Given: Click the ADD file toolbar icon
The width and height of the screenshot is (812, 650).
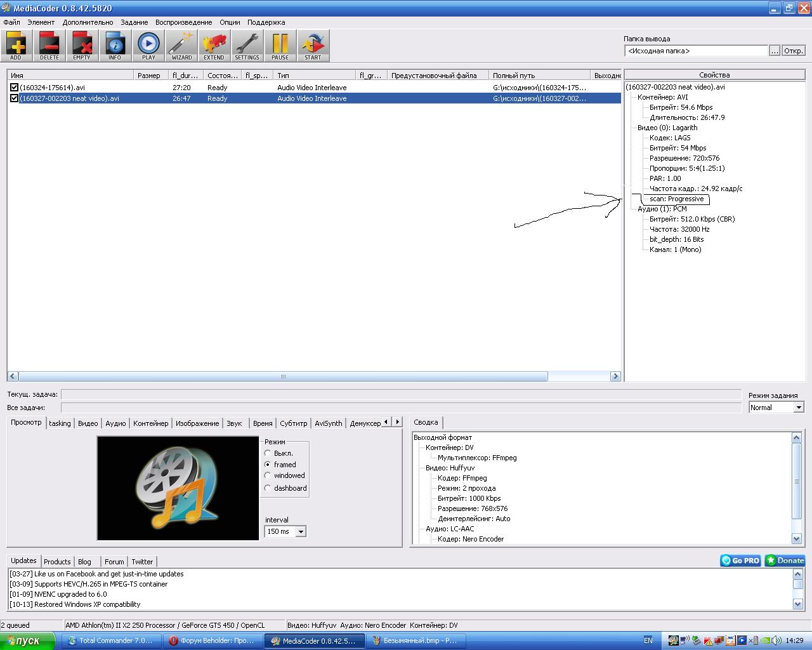Looking at the screenshot, I should tap(16, 46).
